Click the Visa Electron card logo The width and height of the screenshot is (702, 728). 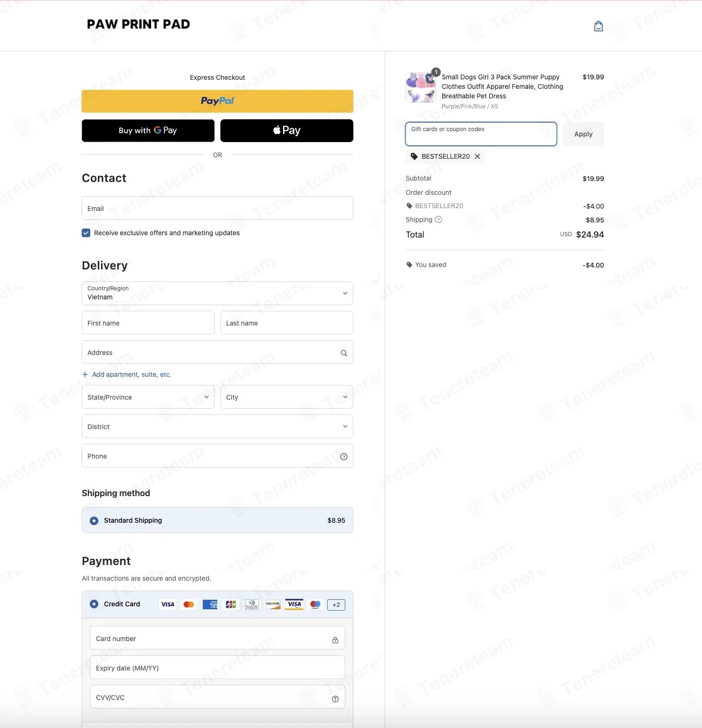(x=294, y=604)
